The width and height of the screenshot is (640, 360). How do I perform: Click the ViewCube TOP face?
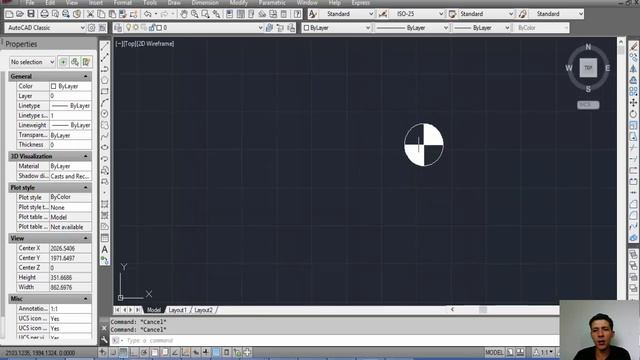(x=588, y=68)
